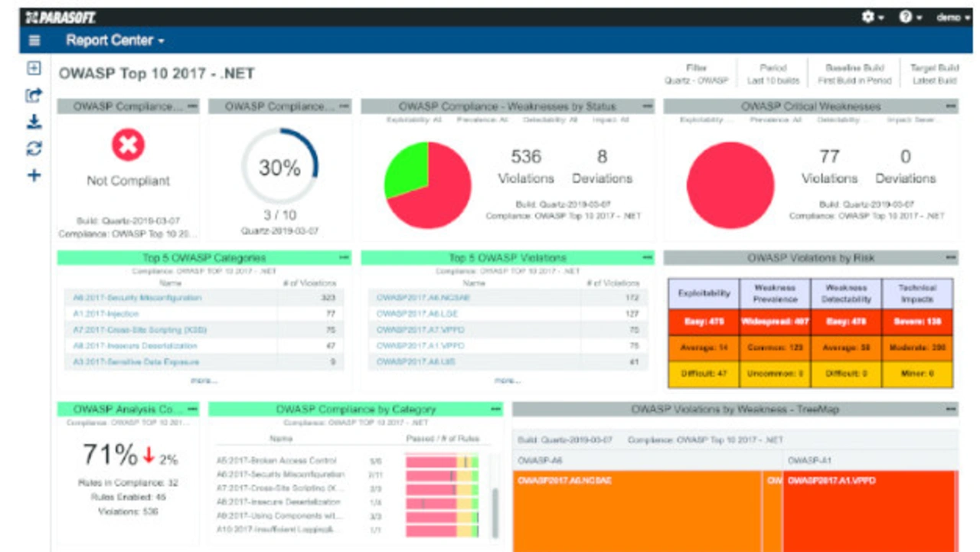Click the share dashboard icon
The image size is (980, 552).
point(34,96)
